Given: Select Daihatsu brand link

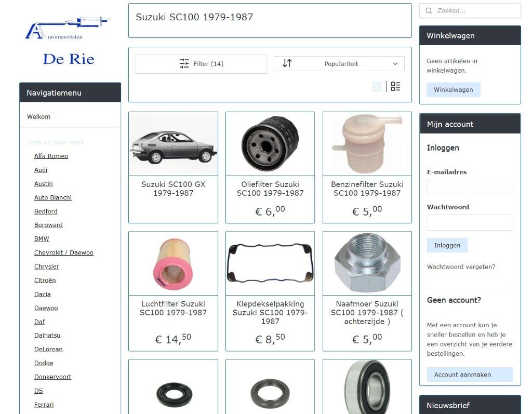Looking at the screenshot, I should coord(47,335).
